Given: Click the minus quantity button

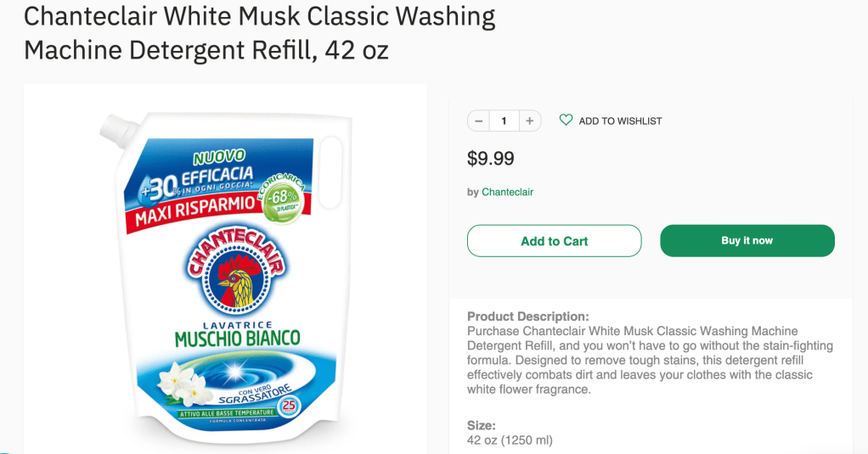Looking at the screenshot, I should (478, 121).
